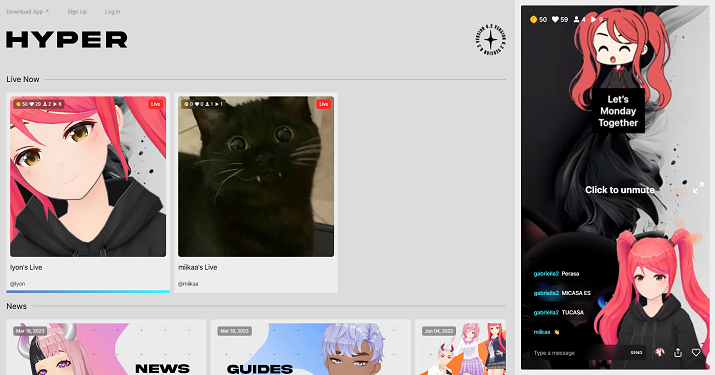Unmute the stream via Click to unmute
Image resolution: width=715 pixels, height=375 pixels.
(620, 190)
